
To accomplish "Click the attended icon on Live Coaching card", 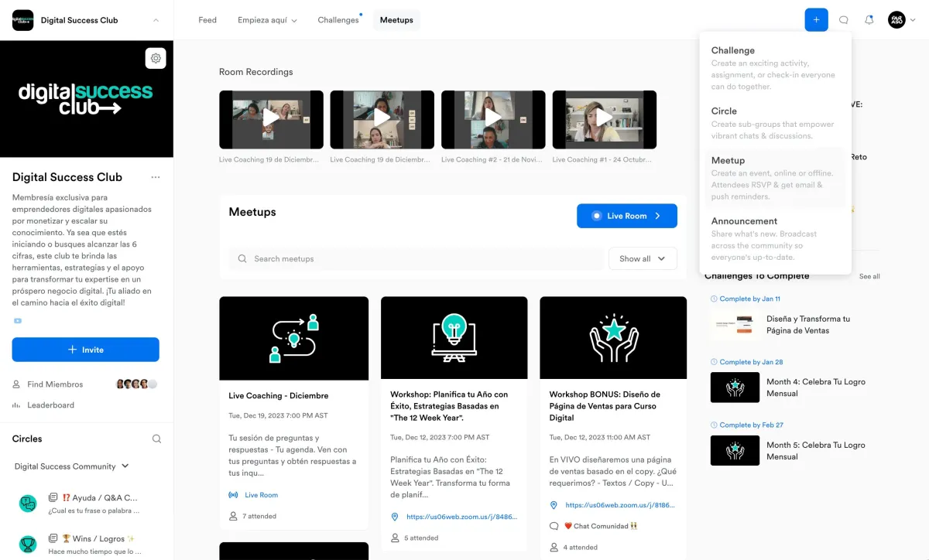I will click(x=233, y=516).
